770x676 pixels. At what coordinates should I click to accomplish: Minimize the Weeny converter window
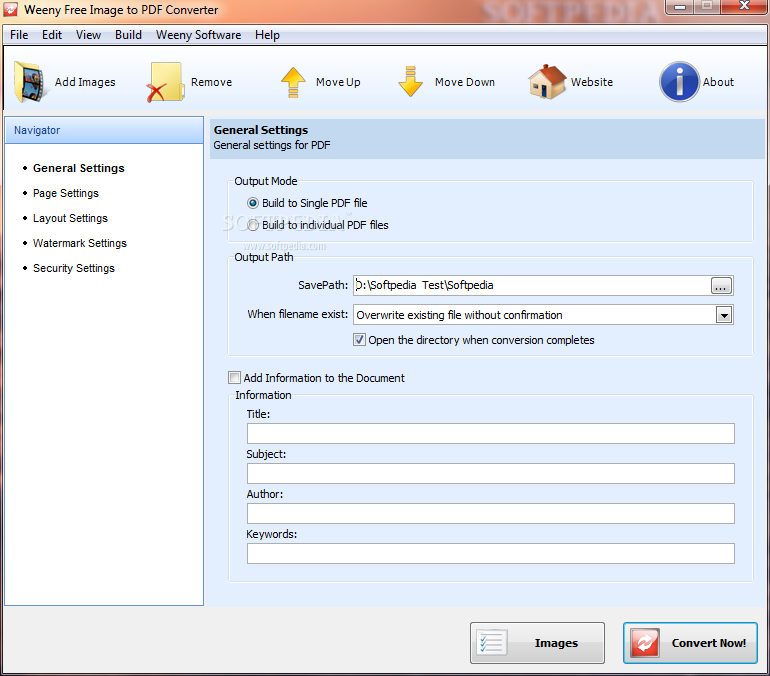(680, 7)
